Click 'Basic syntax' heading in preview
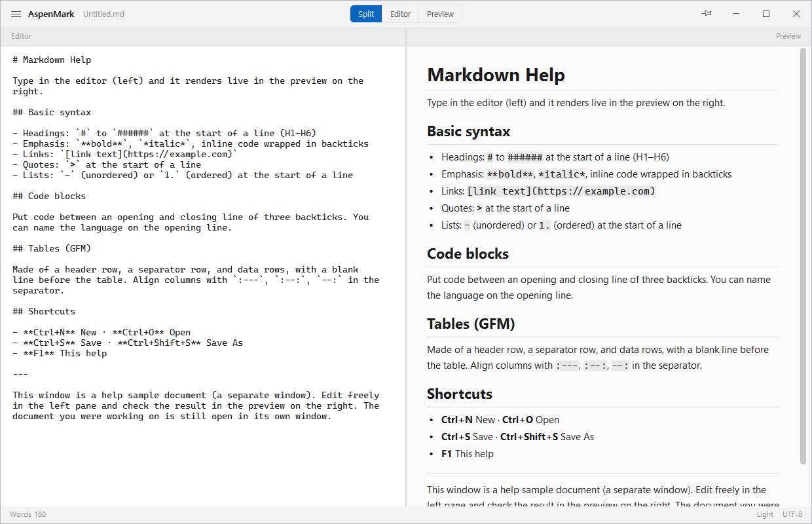 (468, 131)
